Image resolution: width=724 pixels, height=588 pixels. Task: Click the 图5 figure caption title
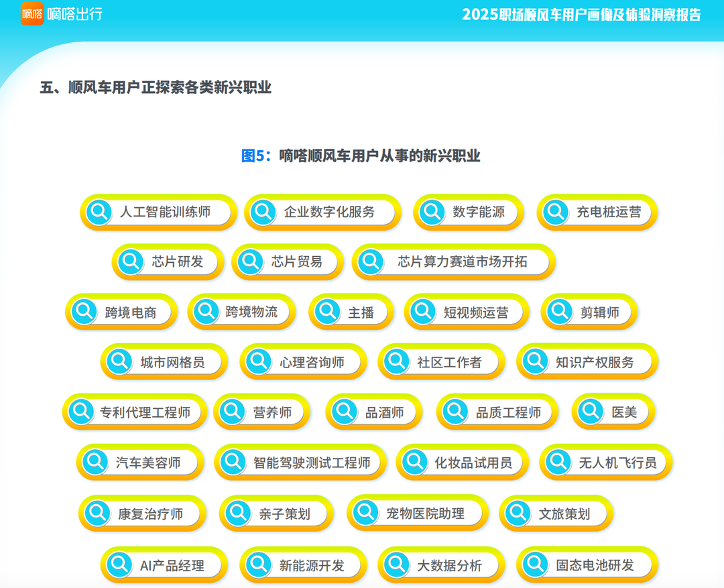point(361,156)
